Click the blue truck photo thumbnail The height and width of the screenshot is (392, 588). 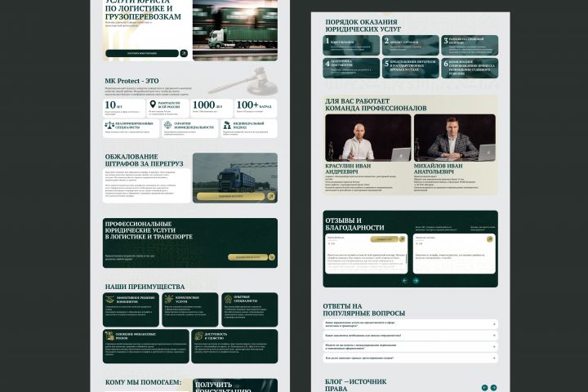tap(235, 178)
